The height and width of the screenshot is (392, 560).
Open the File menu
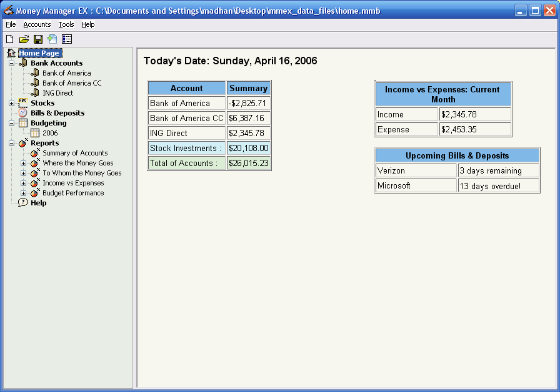[x=11, y=24]
